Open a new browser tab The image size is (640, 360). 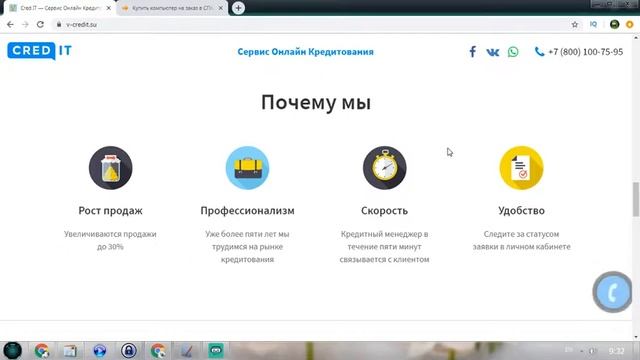[x=238, y=8]
